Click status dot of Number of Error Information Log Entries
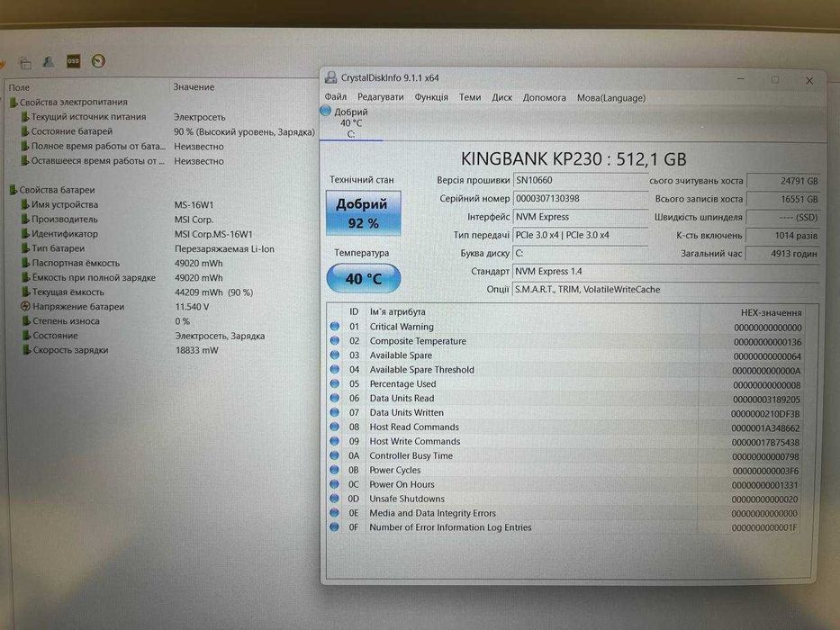Viewport: 840px width, 630px height. (x=335, y=527)
